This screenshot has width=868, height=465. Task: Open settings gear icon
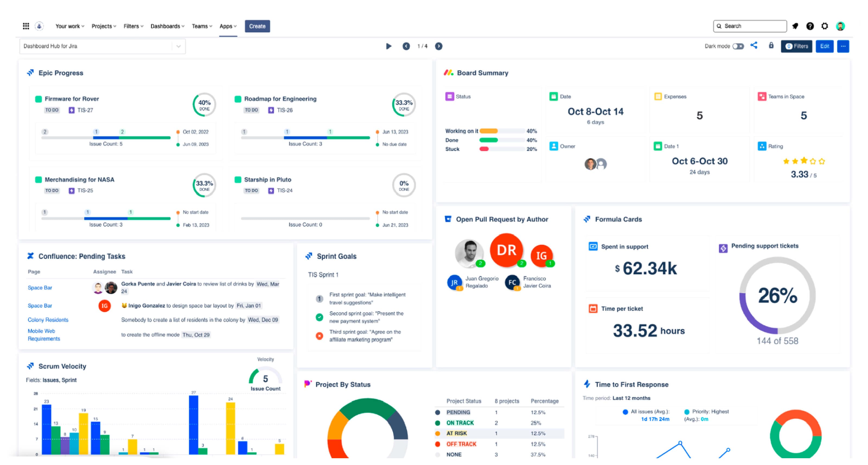coord(825,26)
